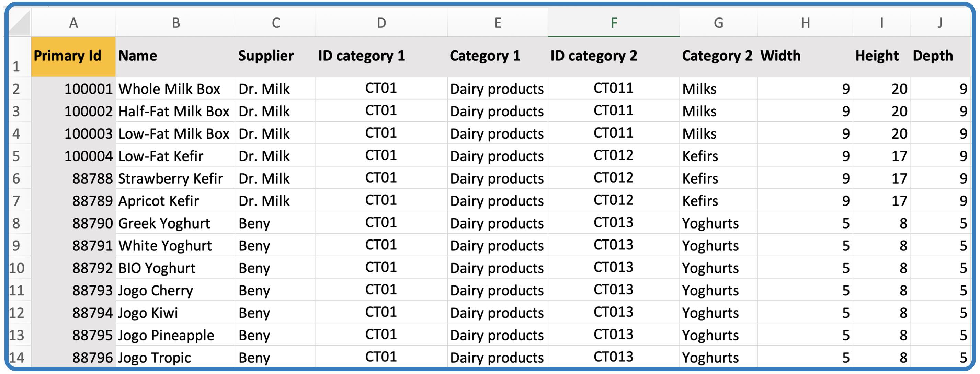Click 'CT011' in Low-Fat Milk Box row

click(614, 133)
